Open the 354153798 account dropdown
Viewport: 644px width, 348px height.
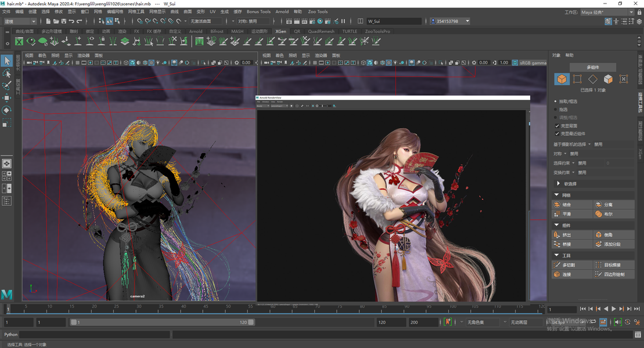click(449, 21)
